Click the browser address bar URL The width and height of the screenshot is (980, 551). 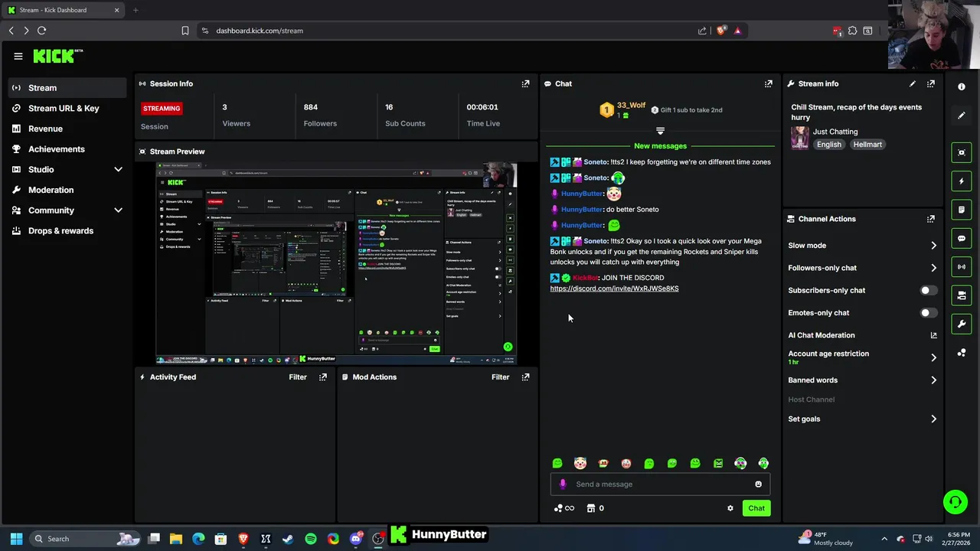click(260, 31)
